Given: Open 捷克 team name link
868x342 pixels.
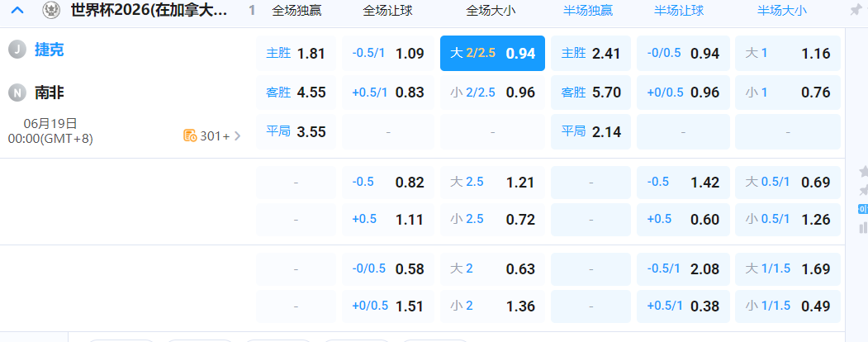Looking at the screenshot, I should tap(50, 50).
